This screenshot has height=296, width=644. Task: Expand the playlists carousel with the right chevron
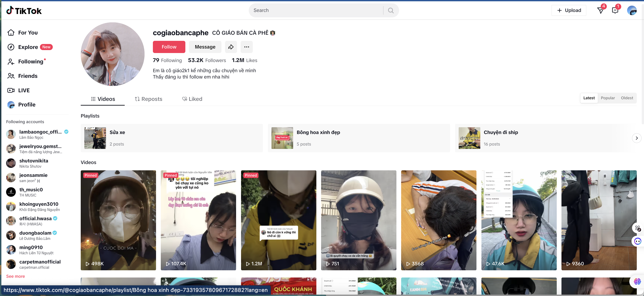pos(637,138)
